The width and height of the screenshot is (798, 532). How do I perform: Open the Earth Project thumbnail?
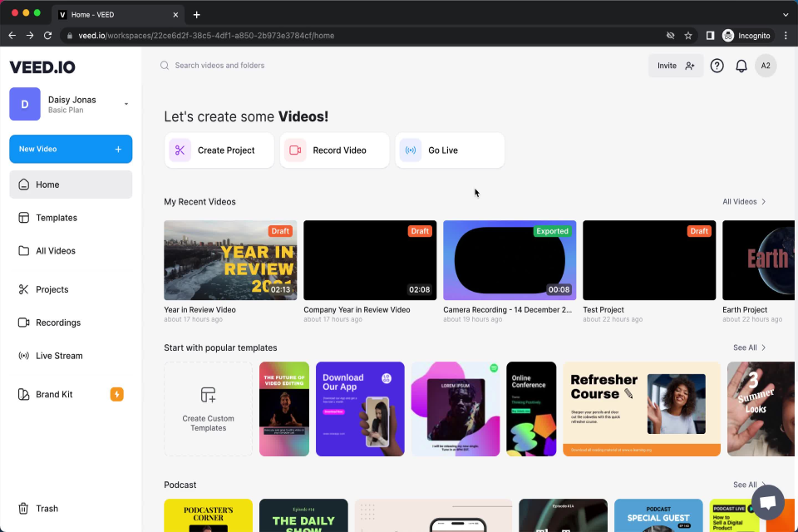(x=758, y=260)
